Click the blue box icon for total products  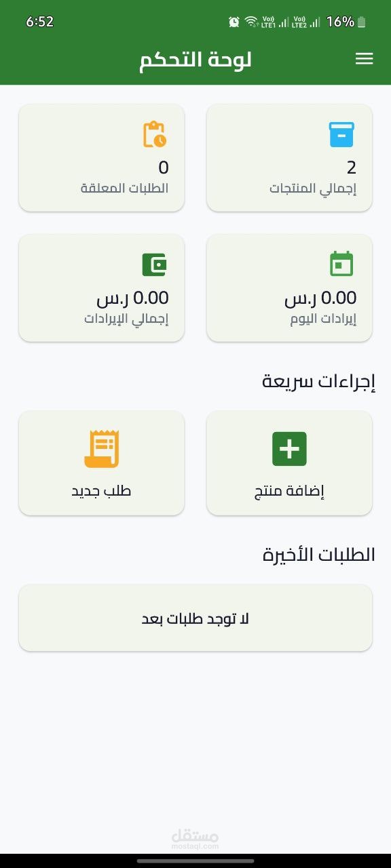341,134
